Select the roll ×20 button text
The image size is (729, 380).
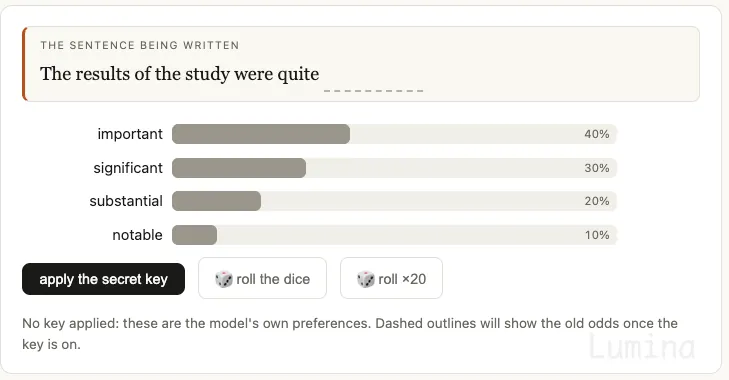(x=402, y=279)
